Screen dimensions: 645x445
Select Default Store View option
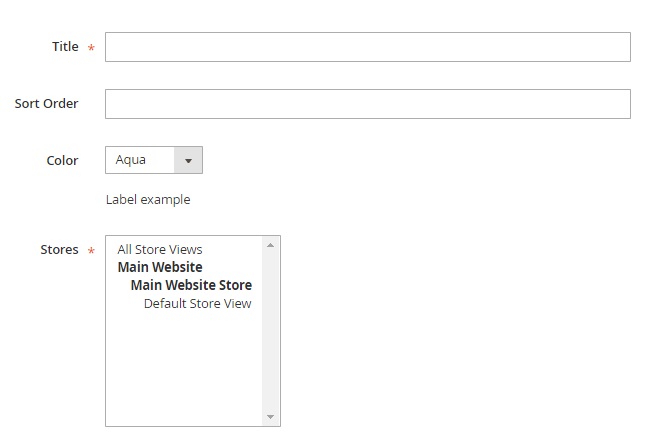(197, 304)
